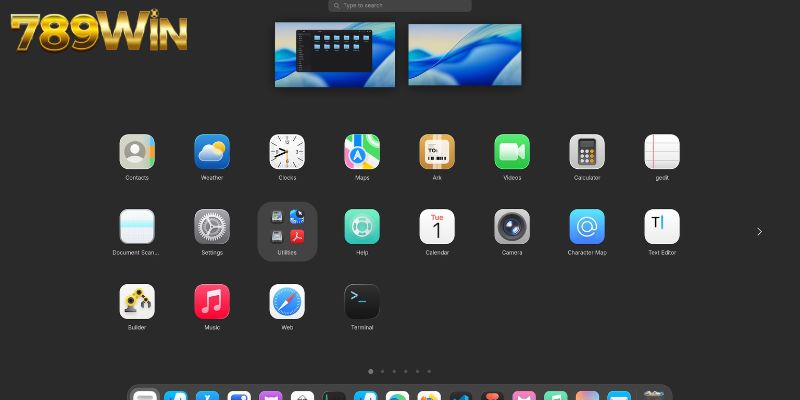Open the Calculator app
This screenshot has width=800, height=400.
[587, 152]
